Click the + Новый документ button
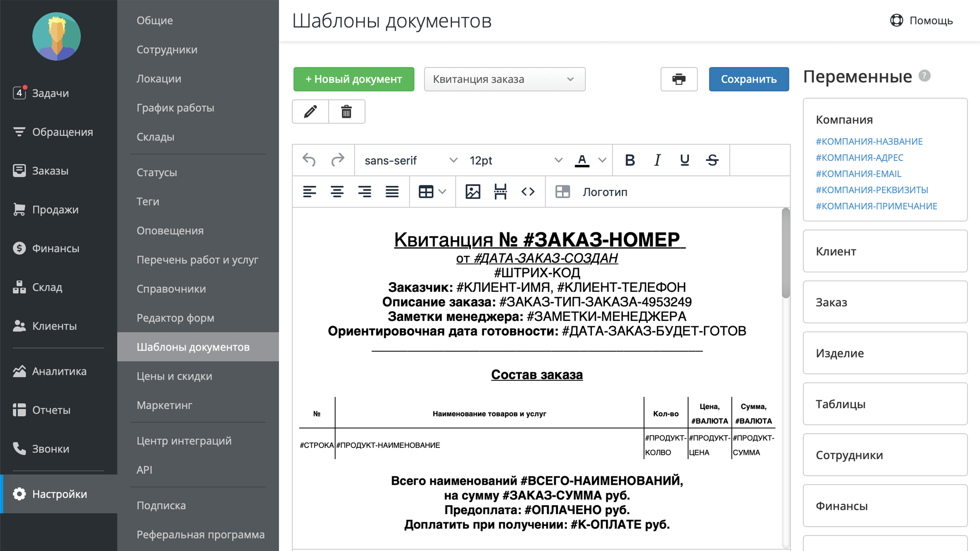Viewport: 980px width, 551px height. [354, 79]
